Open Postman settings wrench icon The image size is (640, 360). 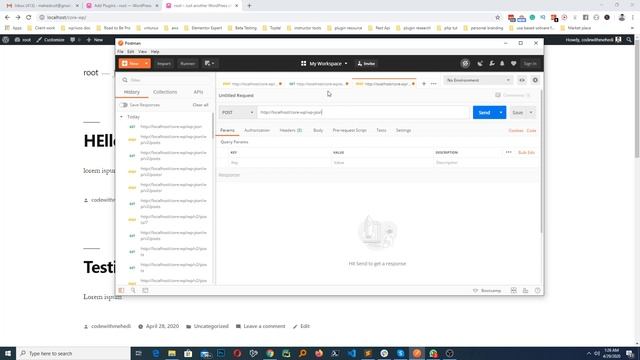[491, 64]
